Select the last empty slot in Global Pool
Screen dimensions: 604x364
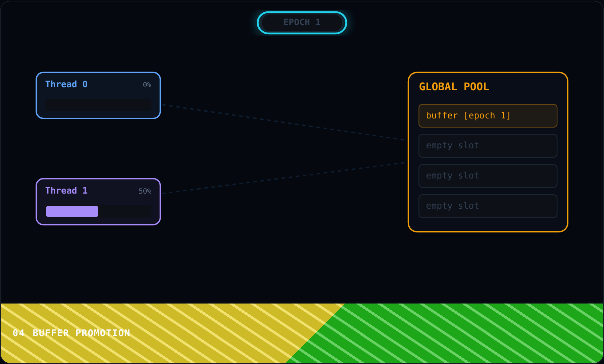point(488,206)
